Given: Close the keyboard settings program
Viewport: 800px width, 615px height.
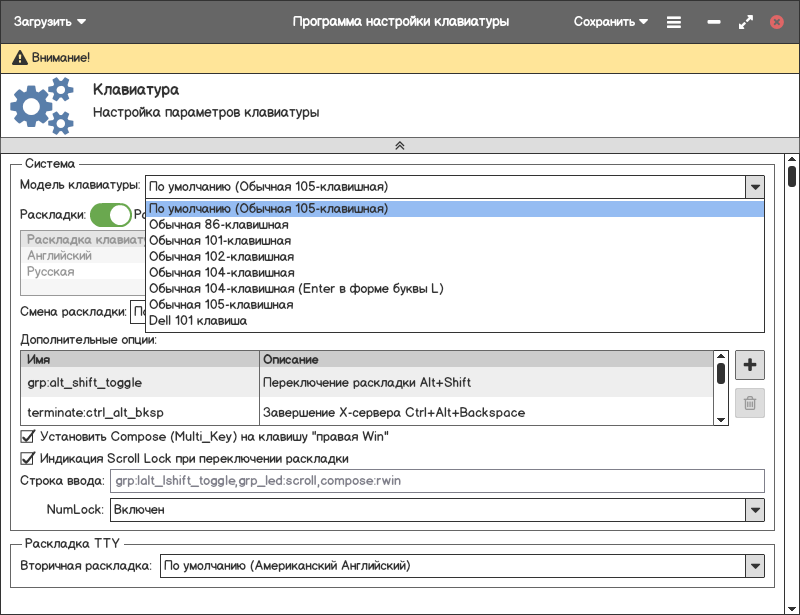Looking at the screenshot, I should tap(776, 21).
